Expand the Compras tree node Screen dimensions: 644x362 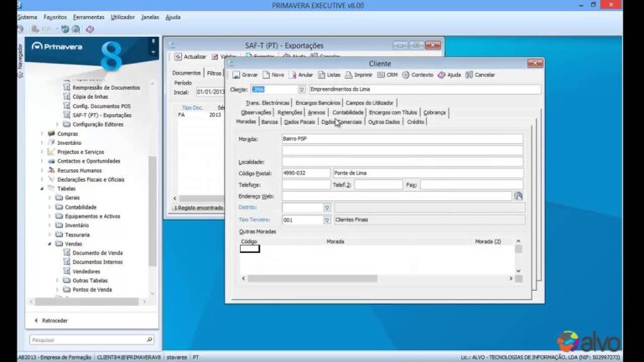42,134
